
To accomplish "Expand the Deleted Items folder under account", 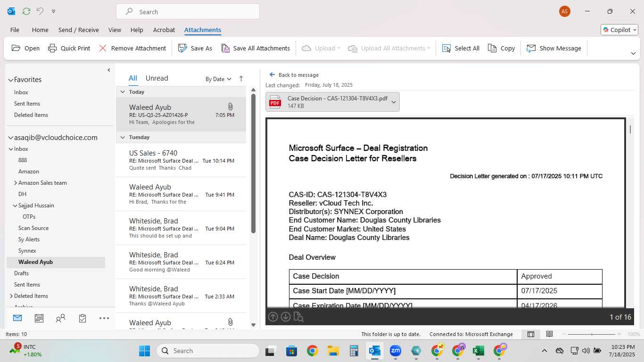I will click(x=11, y=296).
